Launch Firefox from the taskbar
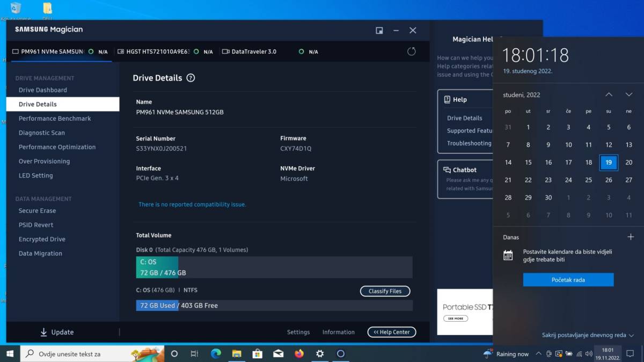Viewport: 644px width, 362px height. 299,353
